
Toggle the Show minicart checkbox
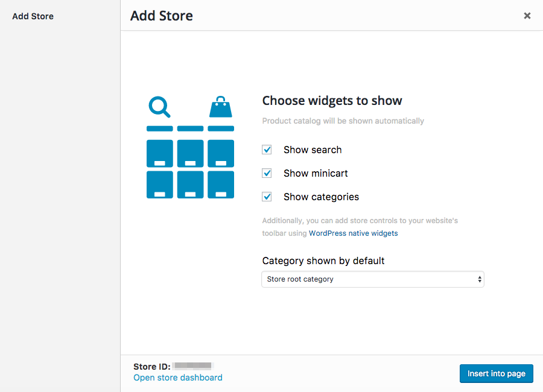pyautogui.click(x=267, y=173)
